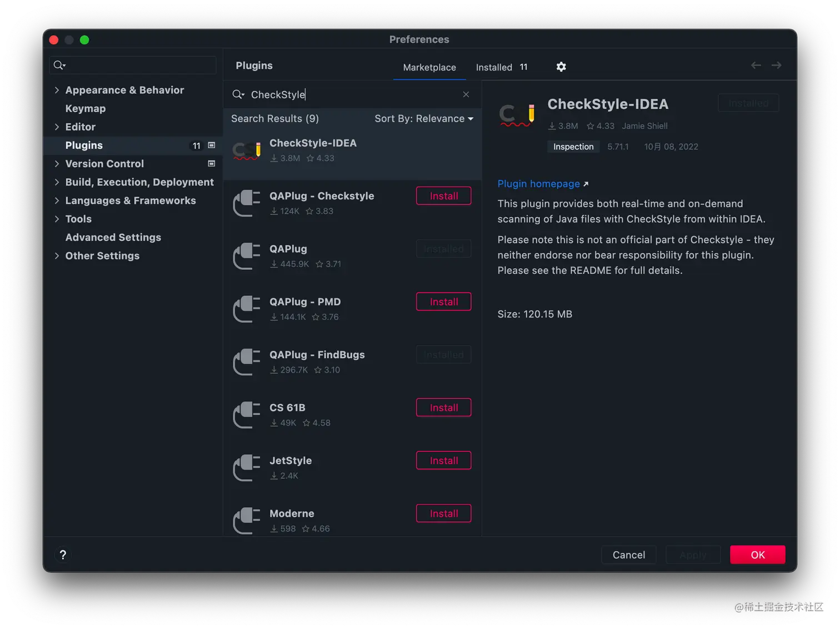
Task: Click the forward navigation arrow
Action: [776, 66]
